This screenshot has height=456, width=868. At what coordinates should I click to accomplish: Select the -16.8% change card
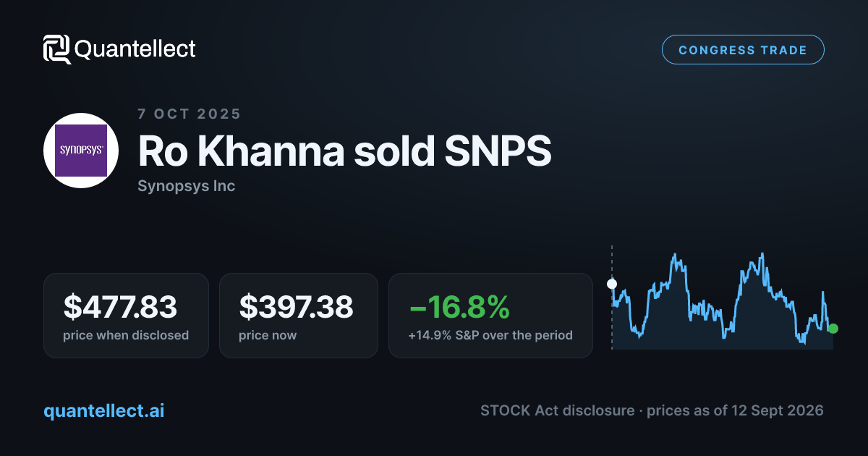(490, 315)
